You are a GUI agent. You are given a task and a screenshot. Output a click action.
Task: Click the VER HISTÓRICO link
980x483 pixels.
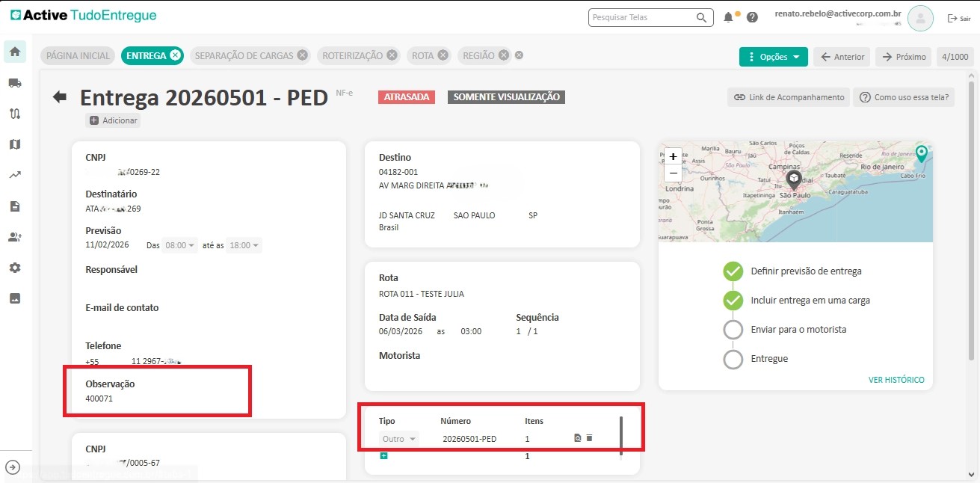coord(896,380)
